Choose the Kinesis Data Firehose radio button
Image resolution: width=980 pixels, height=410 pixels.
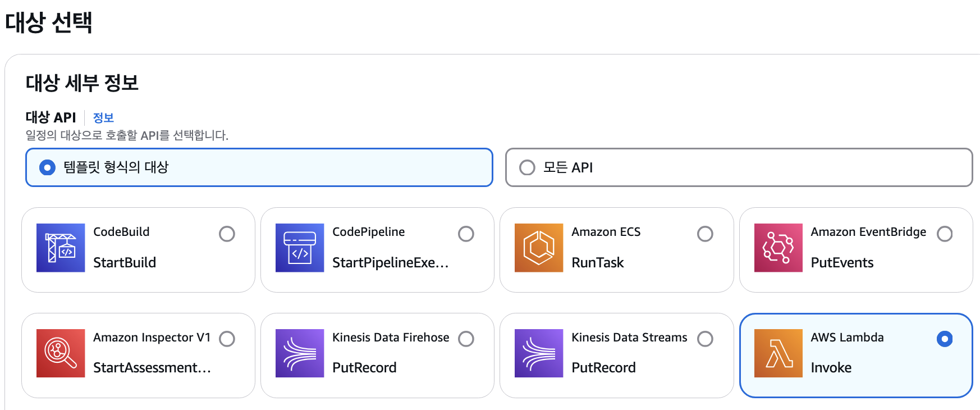(x=466, y=339)
